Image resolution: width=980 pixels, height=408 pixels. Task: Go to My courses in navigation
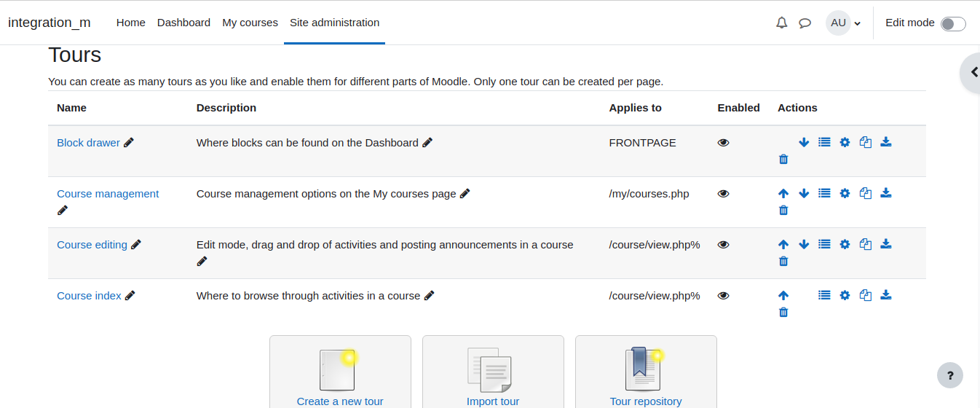[250, 23]
